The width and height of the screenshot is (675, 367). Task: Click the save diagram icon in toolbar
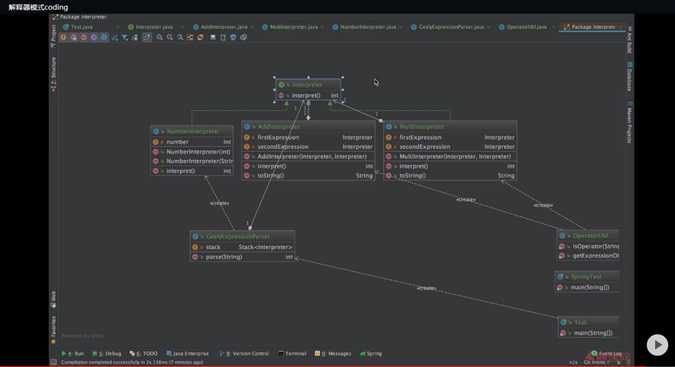[213, 37]
